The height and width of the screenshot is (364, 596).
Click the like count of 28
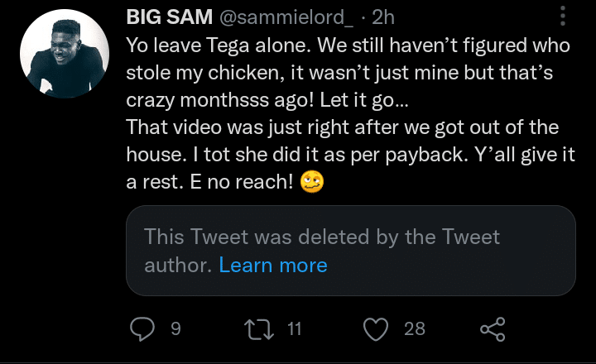[415, 329]
